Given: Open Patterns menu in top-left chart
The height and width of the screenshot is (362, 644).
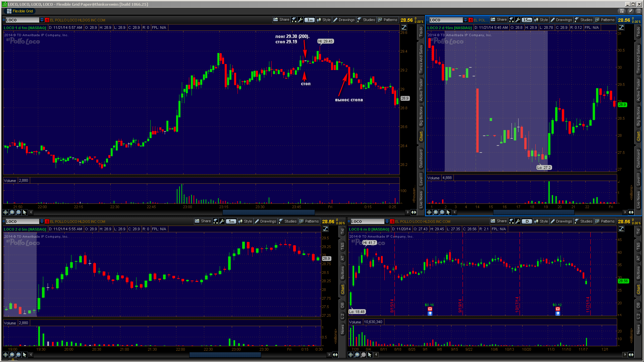Looking at the screenshot, I should tap(387, 20).
